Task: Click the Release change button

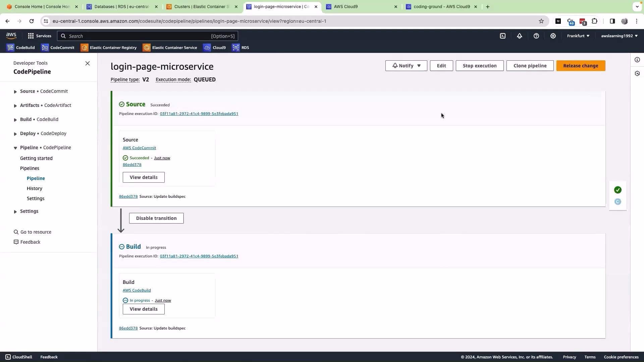Action: pos(581,66)
